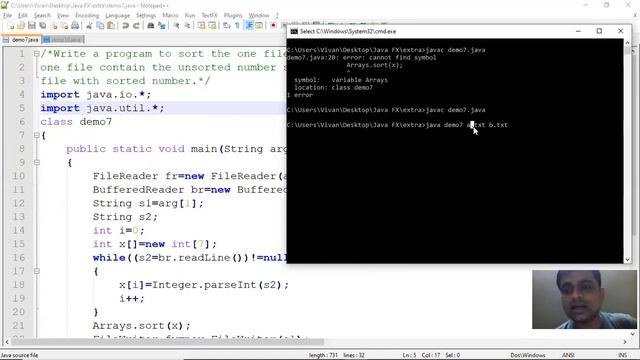Open Find with the binoculars icon
Viewport: 640px width, 360px height.
tap(151, 26)
